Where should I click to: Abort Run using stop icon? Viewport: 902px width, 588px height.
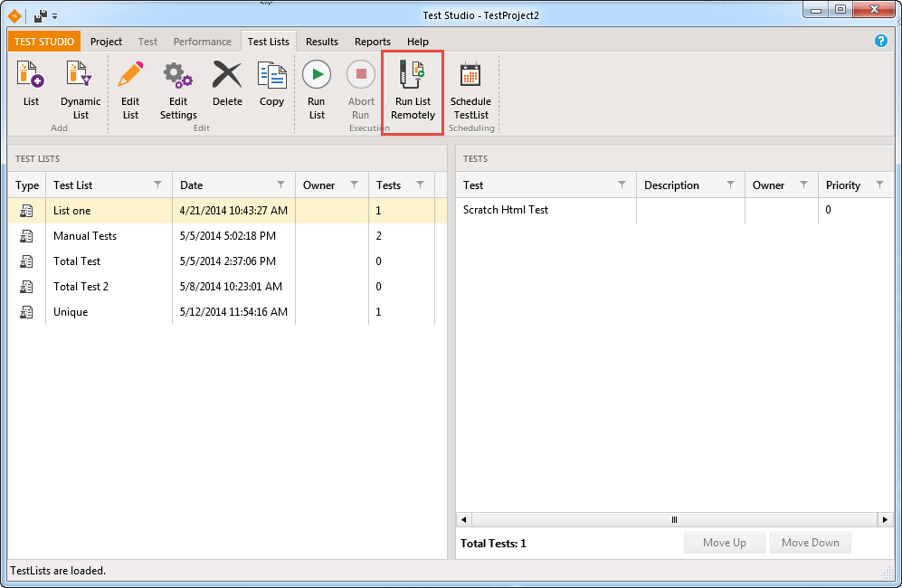pos(361,90)
